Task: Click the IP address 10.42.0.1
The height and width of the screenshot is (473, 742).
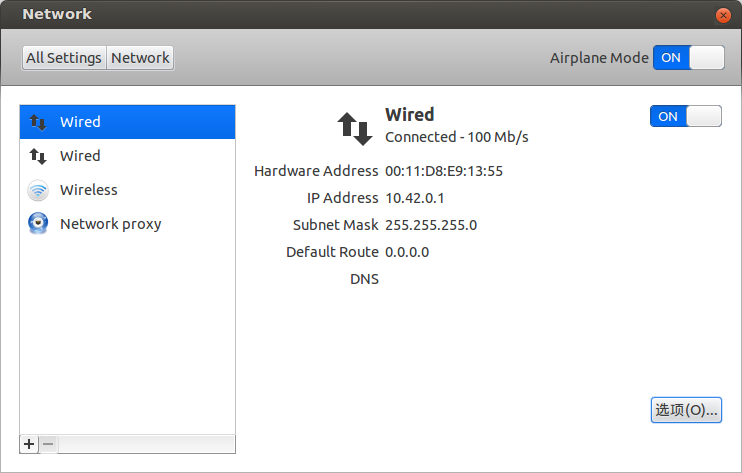Action: point(417,198)
